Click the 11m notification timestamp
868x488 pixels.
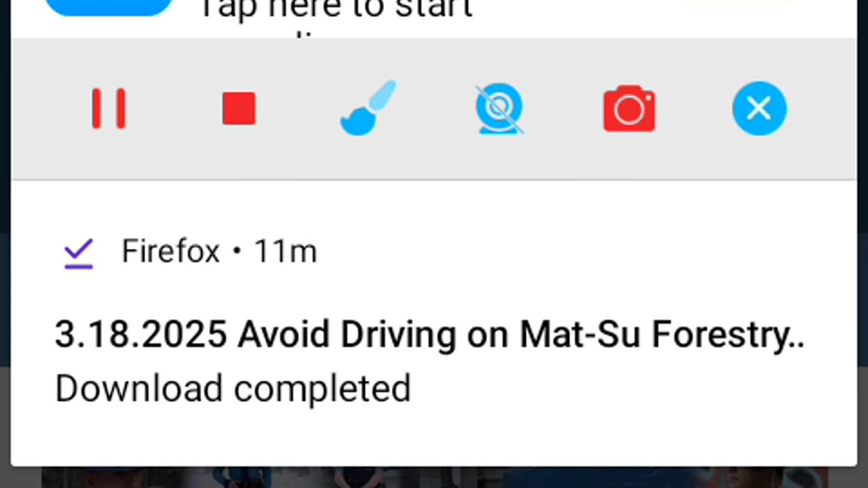tap(285, 252)
